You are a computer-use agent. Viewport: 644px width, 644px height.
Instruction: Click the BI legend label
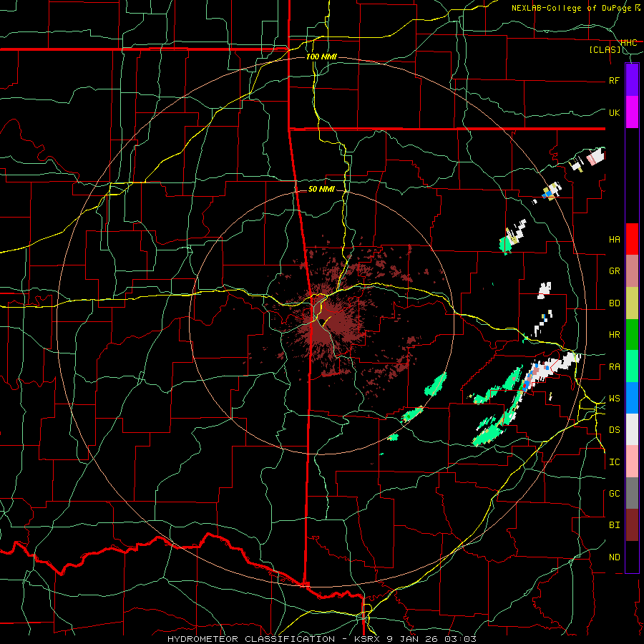(x=614, y=525)
